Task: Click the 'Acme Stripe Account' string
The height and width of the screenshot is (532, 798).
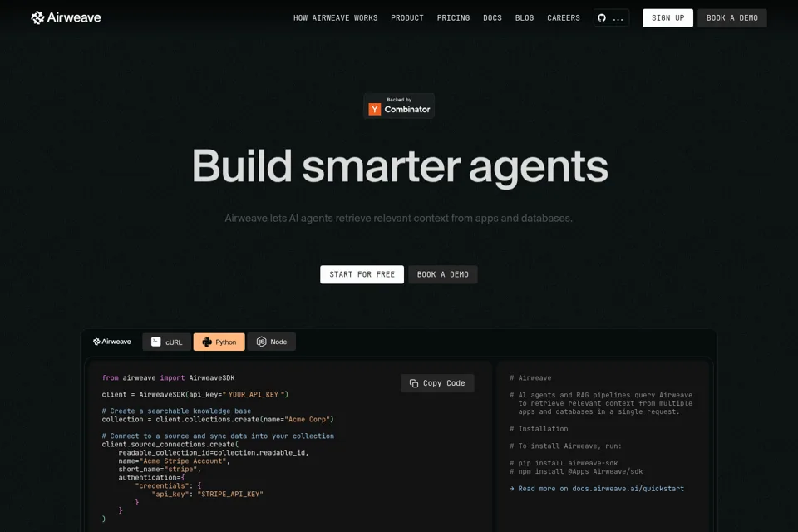Action: tap(182, 461)
